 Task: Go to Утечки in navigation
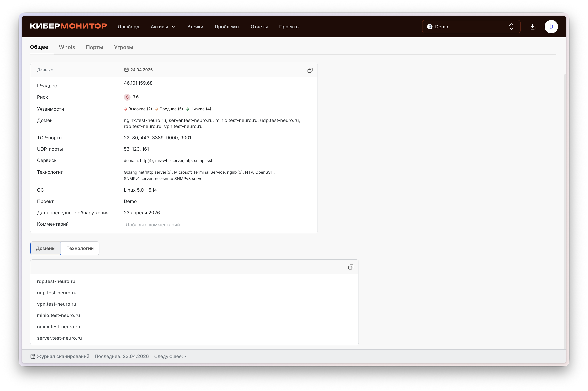coord(195,27)
